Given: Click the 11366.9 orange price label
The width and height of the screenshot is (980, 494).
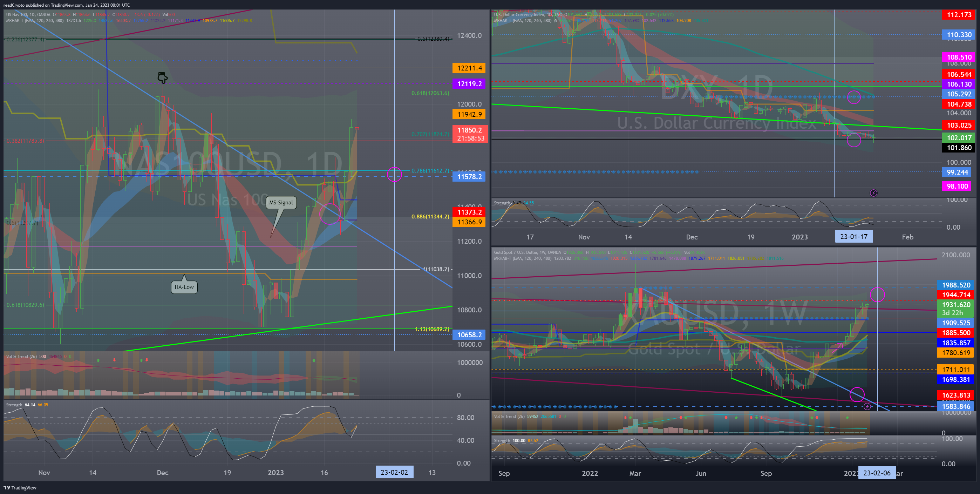Looking at the screenshot, I should [x=469, y=222].
